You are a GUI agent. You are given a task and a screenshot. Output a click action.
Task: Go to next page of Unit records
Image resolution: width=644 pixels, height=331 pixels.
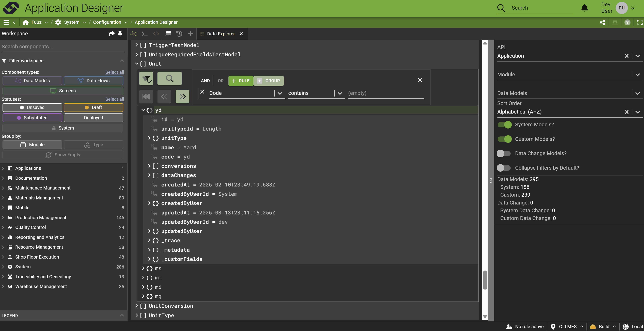point(182,96)
